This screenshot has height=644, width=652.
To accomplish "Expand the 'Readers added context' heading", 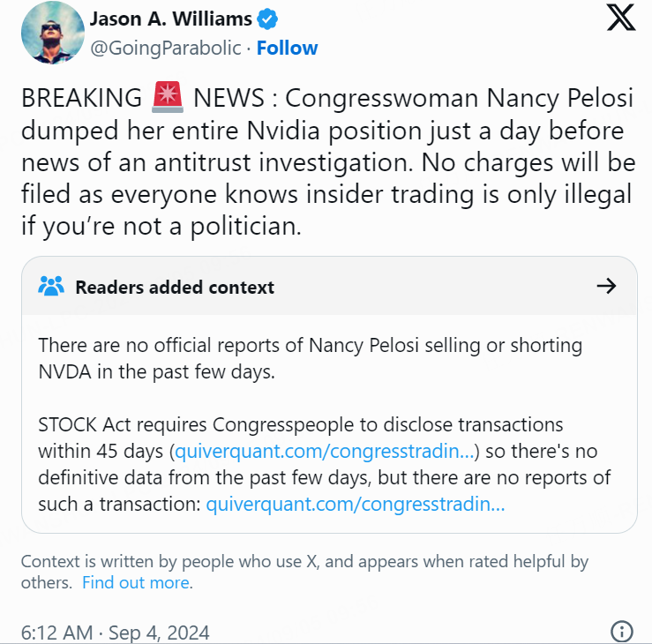I will 175,287.
